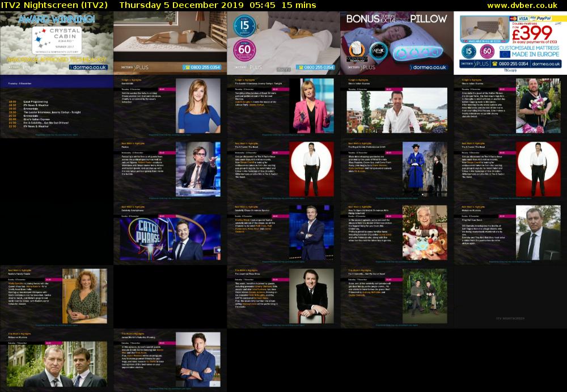The image size is (567, 392).
Task: Click the AWARD WINNING! headline text
Action: [56, 19]
